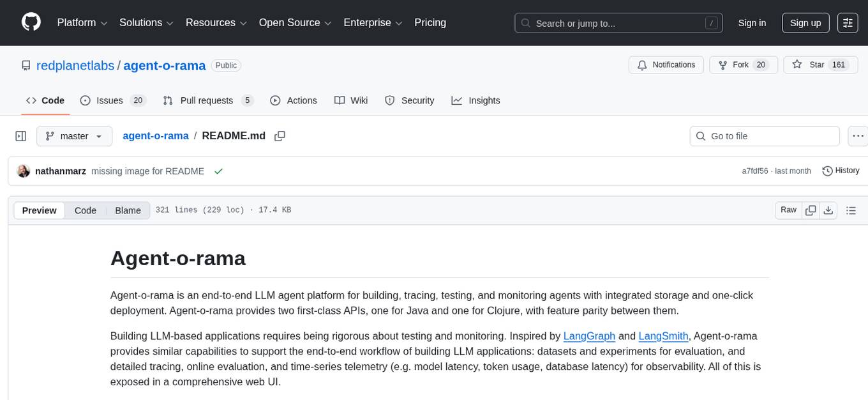Open the master branch dropdown
The width and height of the screenshot is (868, 400).
tap(74, 136)
